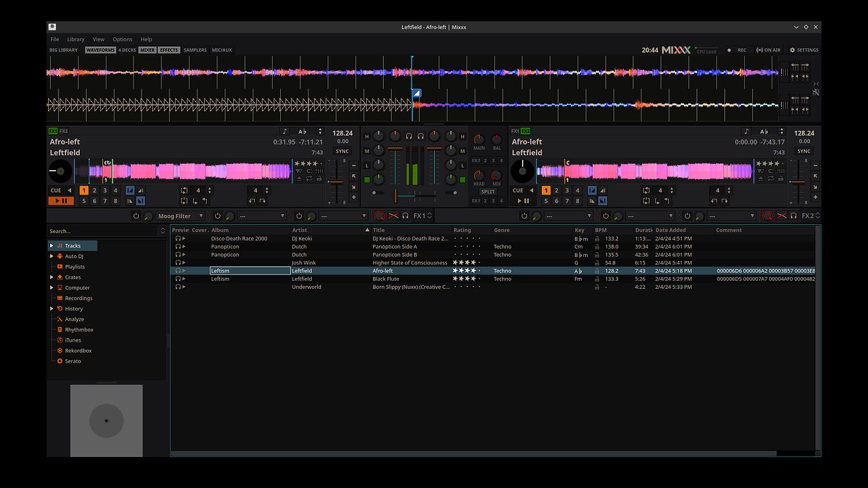Toggle the SAMPLERS section
Viewport: 868px width, 488px height.
click(195, 50)
